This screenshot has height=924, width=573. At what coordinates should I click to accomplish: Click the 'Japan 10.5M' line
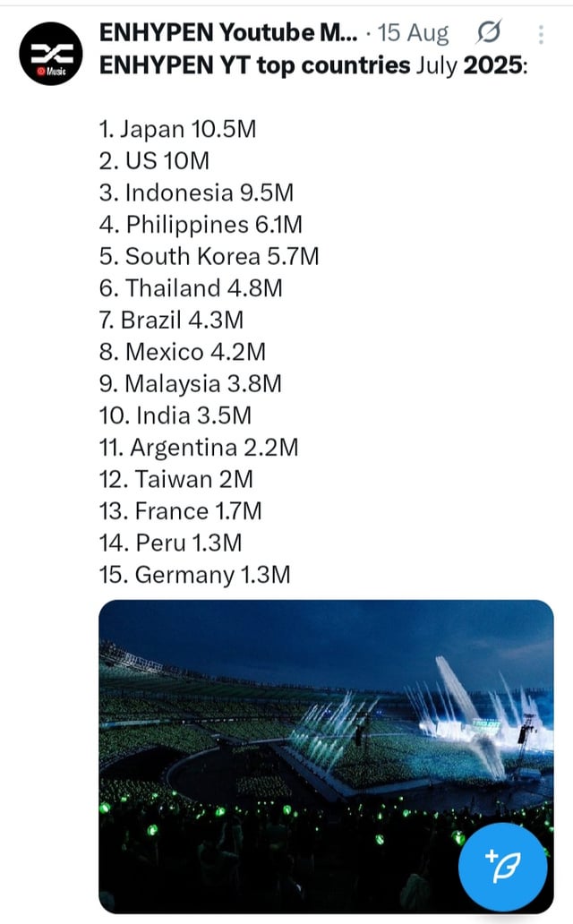[177, 129]
